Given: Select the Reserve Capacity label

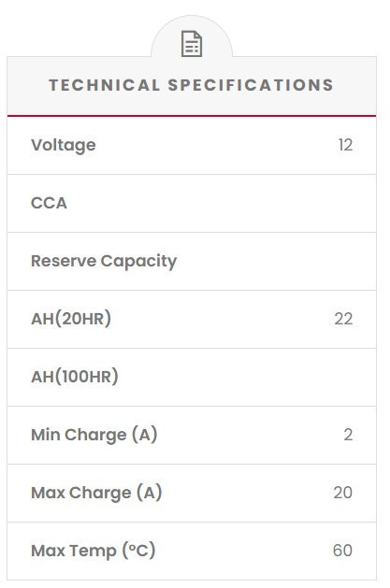Looking at the screenshot, I should [x=104, y=261].
